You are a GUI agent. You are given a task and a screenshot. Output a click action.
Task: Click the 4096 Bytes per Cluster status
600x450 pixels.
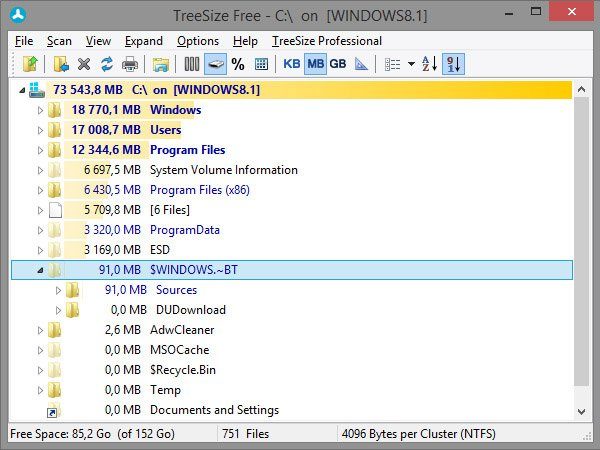419,434
